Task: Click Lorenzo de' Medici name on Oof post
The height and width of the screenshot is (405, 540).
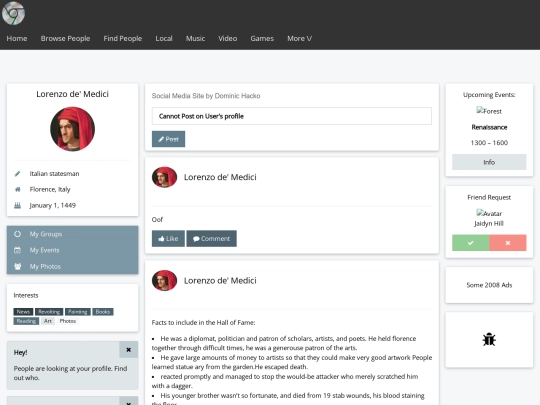Action: coord(220,177)
